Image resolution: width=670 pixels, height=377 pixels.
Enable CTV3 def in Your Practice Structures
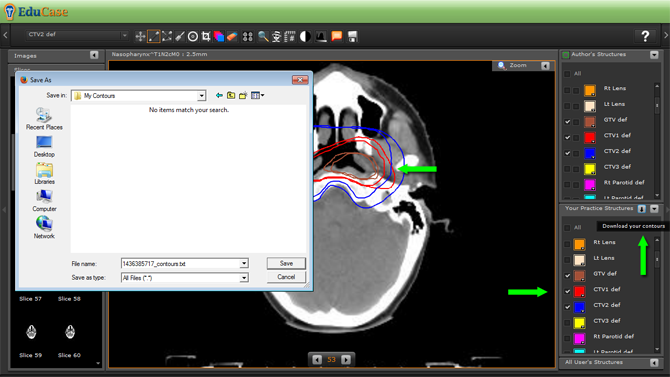[567, 323]
